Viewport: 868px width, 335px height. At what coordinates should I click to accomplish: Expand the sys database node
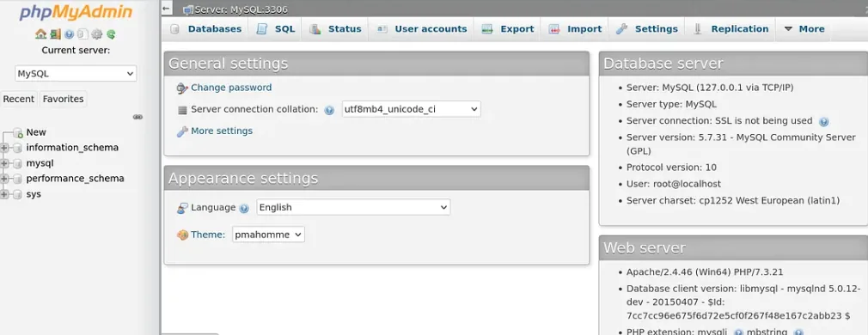[5, 194]
